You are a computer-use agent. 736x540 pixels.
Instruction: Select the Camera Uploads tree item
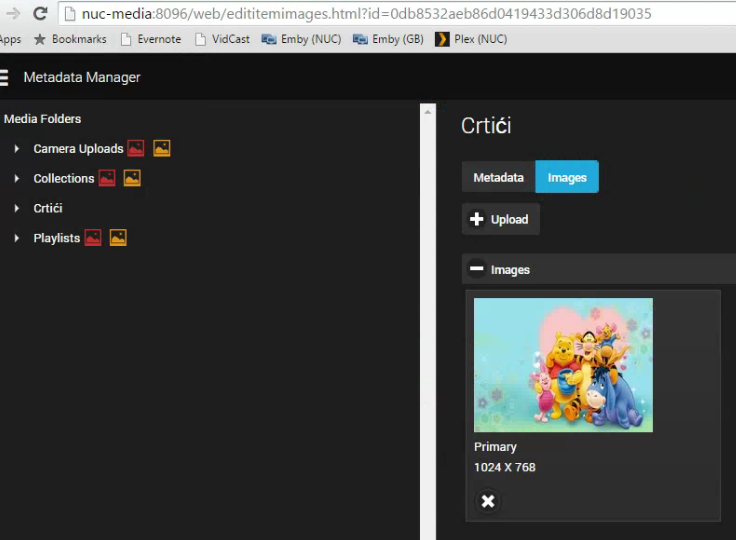pos(78,149)
